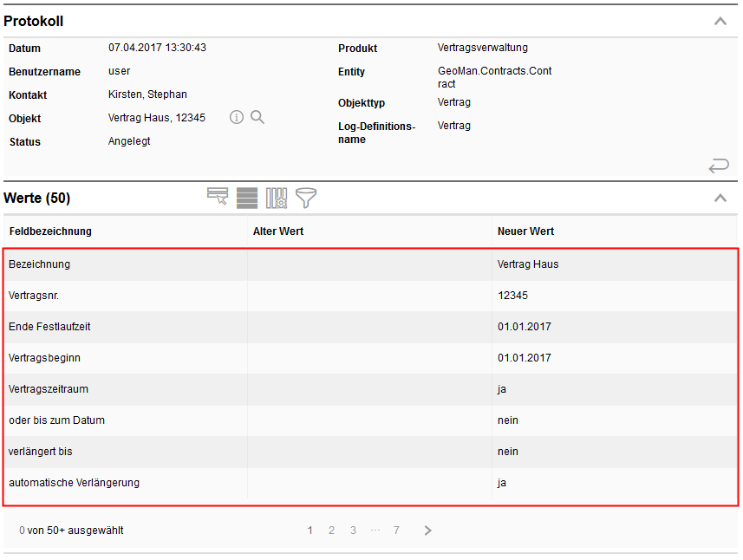
Task: Click the Neuer Wert column header
Action: [525, 231]
